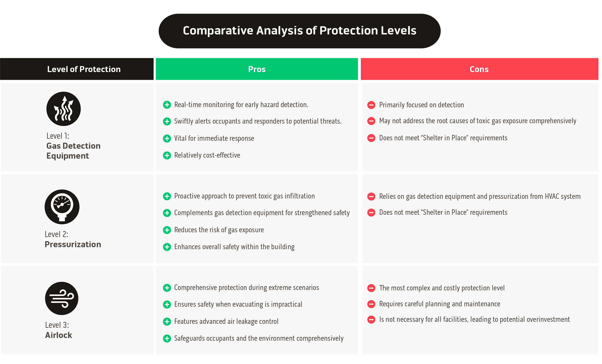Click the Pressurization gauge icon
The image size is (602, 364).
(x=62, y=207)
